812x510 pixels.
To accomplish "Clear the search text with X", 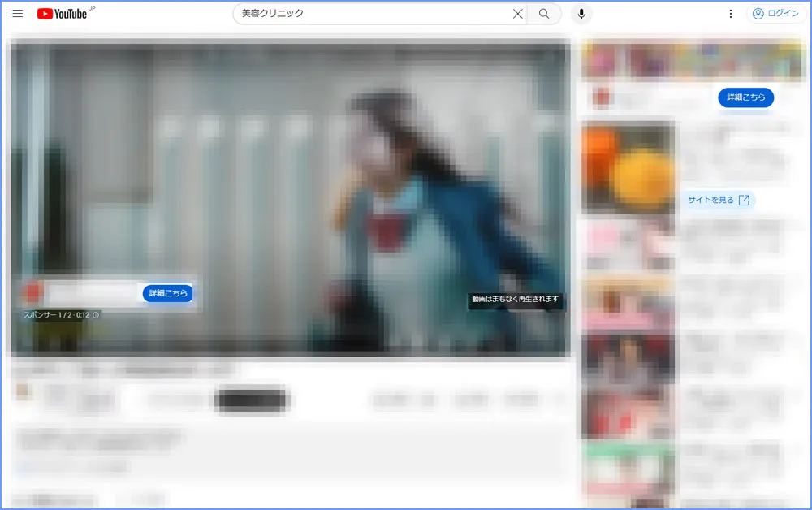I will [517, 14].
